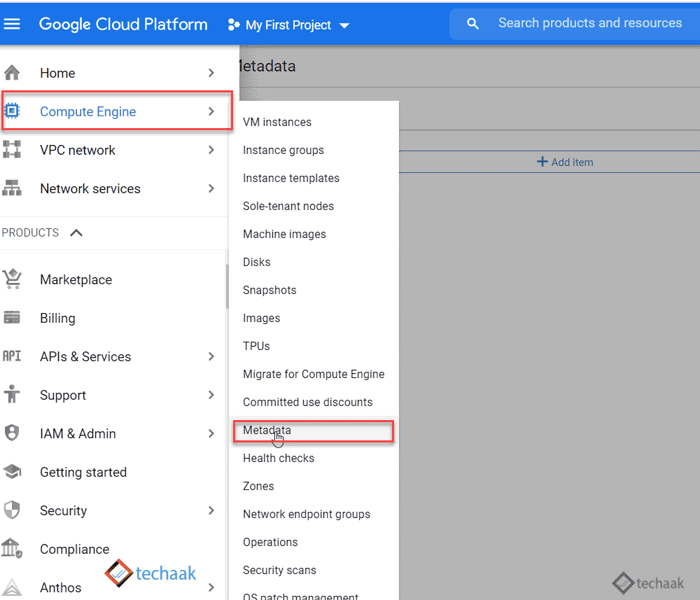Open Machine images
Viewport: 700px width, 600px height.
(x=284, y=234)
